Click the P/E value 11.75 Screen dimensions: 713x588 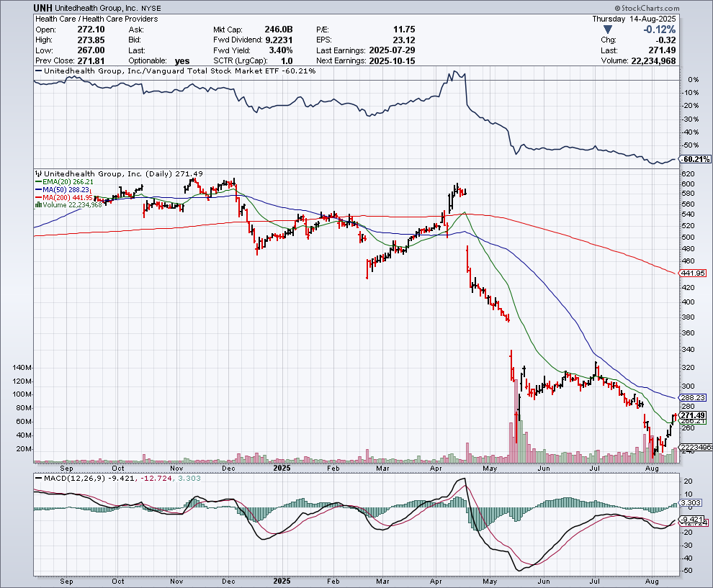(x=404, y=30)
